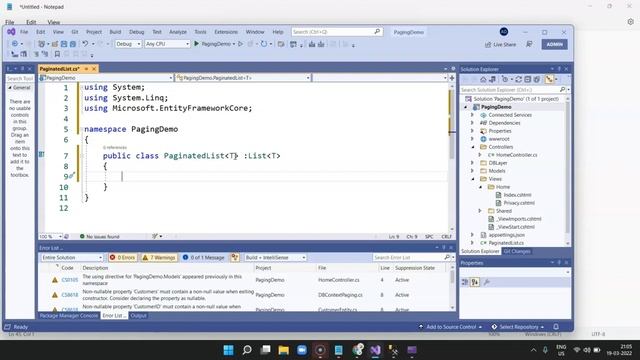Collapse the Controllers folder
The image size is (640, 360).
point(473,147)
